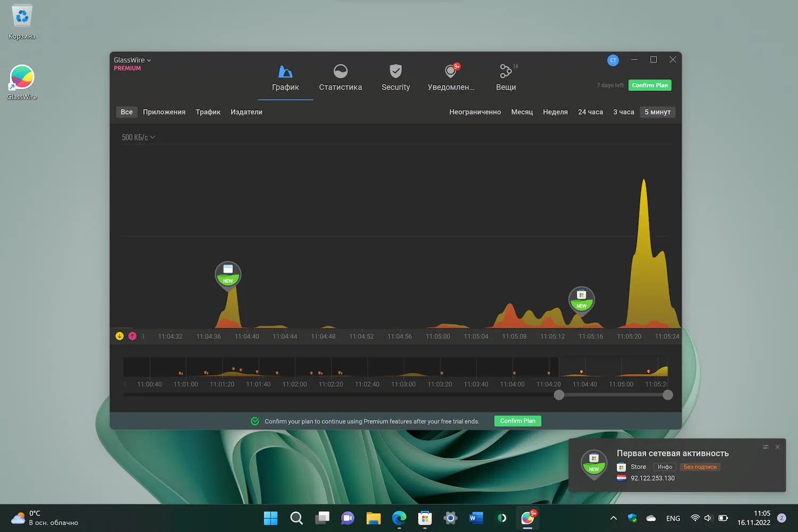798x532 pixels.
Task: Open Microsoft Store from the taskbar
Action: coord(425,518)
